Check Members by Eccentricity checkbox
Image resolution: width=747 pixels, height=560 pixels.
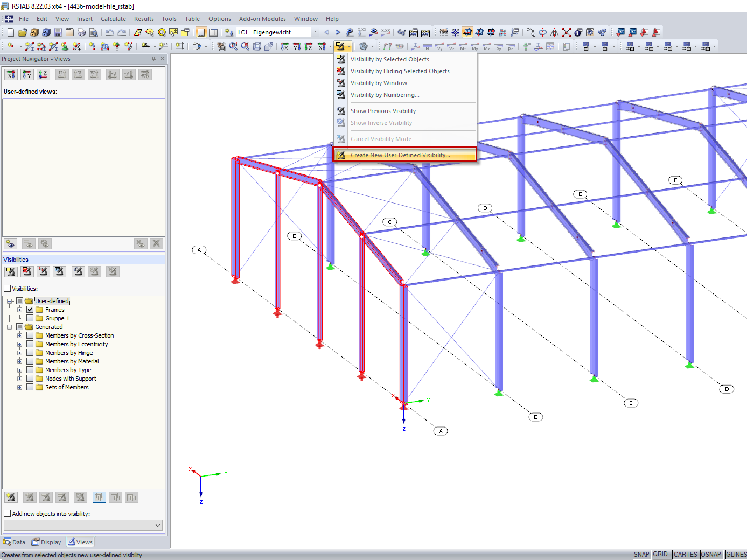click(x=30, y=344)
